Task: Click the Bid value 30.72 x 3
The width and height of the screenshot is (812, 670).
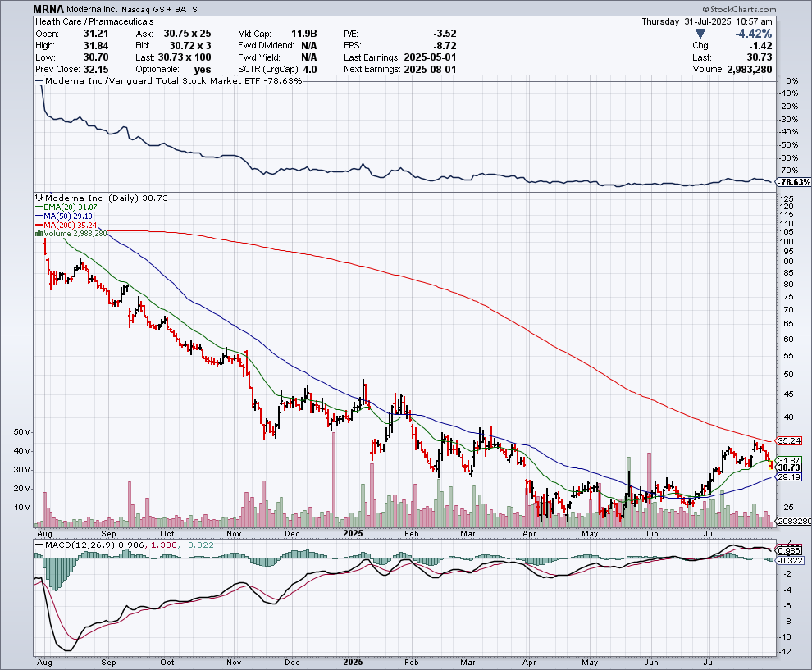Action: (x=190, y=46)
